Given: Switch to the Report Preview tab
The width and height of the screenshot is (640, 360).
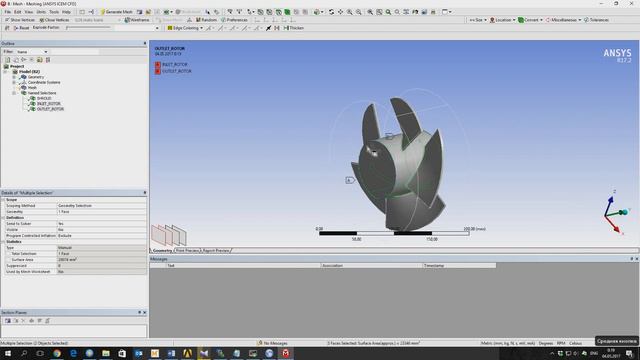Looking at the screenshot, I should pos(216,250).
